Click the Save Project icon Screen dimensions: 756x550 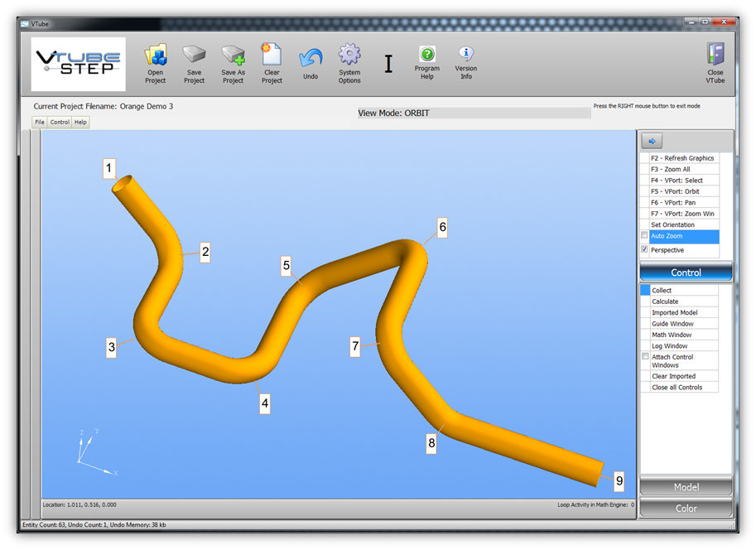194,56
